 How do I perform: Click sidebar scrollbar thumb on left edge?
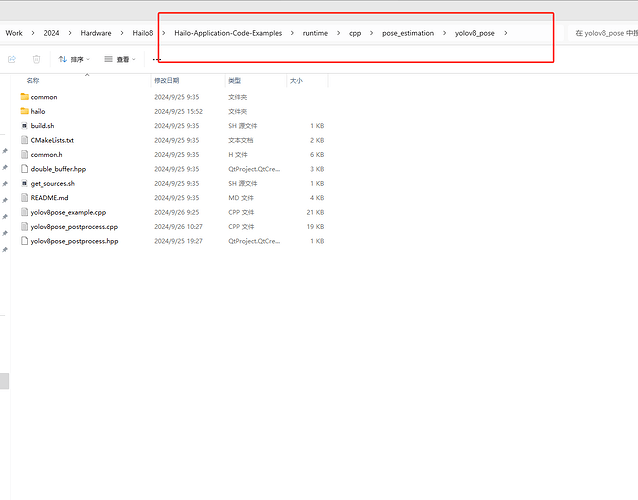(4, 381)
